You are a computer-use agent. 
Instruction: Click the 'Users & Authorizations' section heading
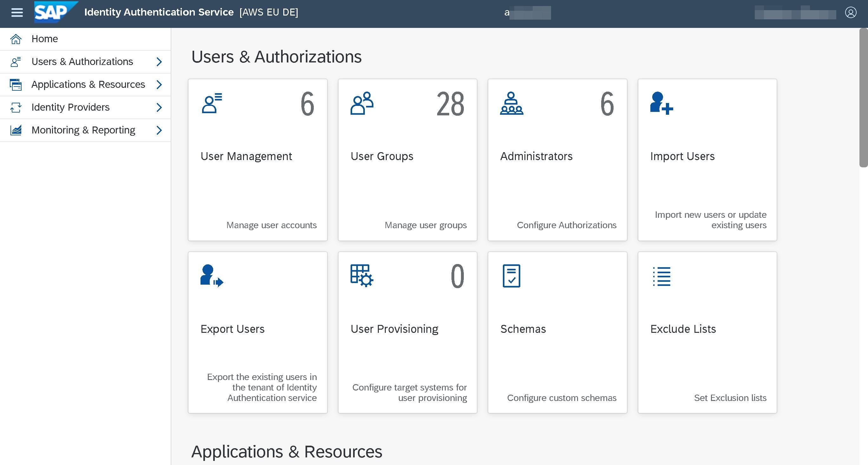point(276,56)
